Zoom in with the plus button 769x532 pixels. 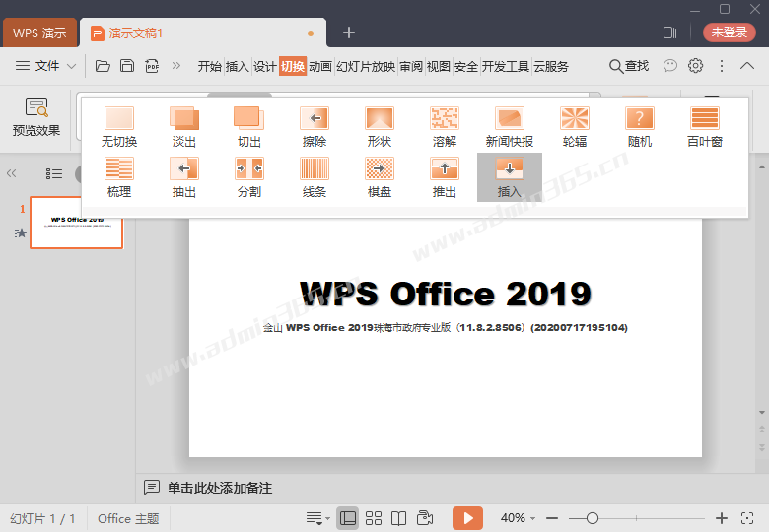click(x=722, y=518)
